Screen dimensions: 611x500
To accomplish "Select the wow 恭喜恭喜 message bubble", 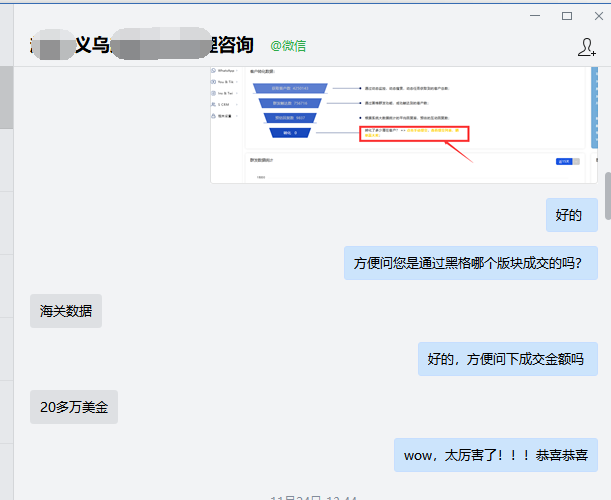I will [x=495, y=455].
